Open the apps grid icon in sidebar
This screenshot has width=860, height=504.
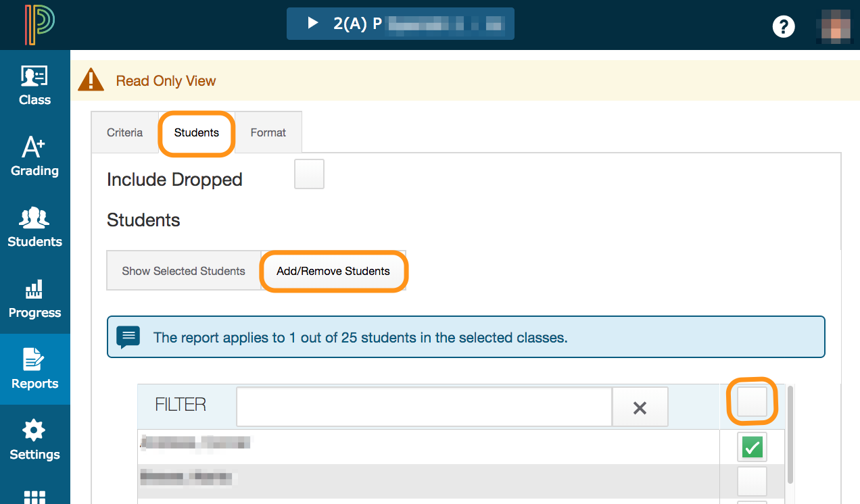click(34, 497)
